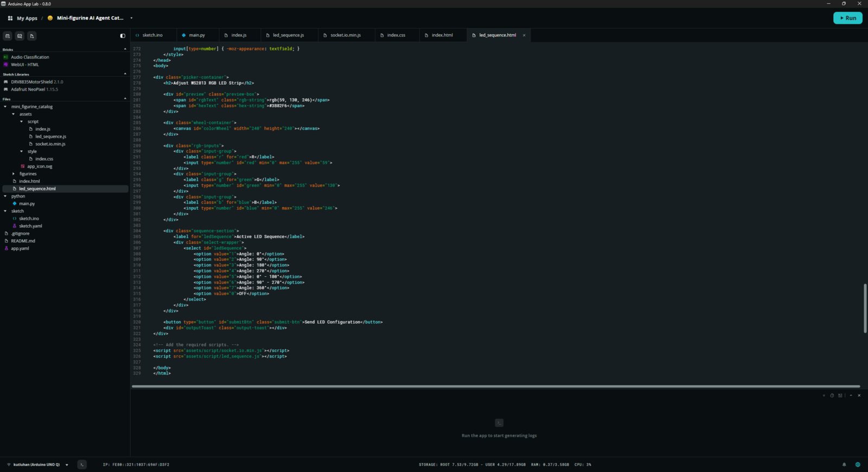Collapse the Files section
868x472 pixels.
coord(125,99)
